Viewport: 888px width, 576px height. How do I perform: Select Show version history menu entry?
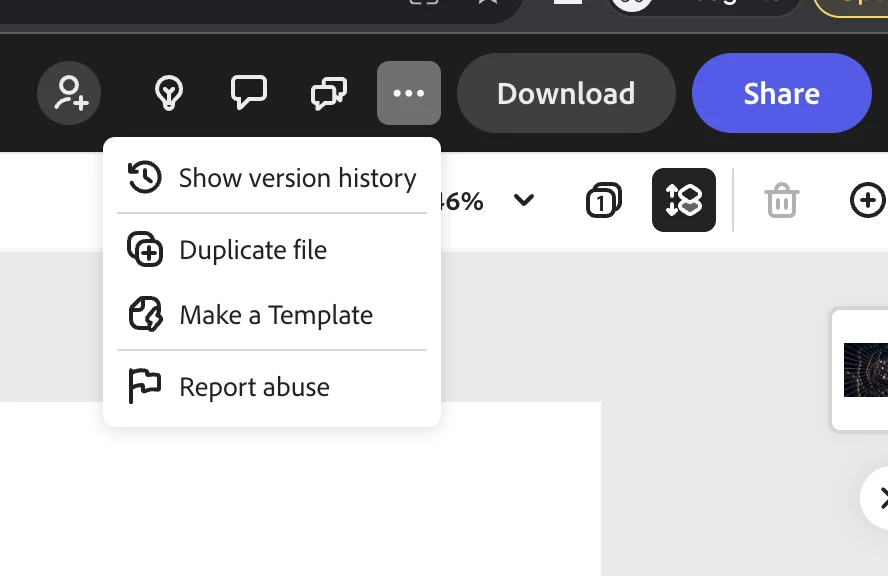(272, 178)
